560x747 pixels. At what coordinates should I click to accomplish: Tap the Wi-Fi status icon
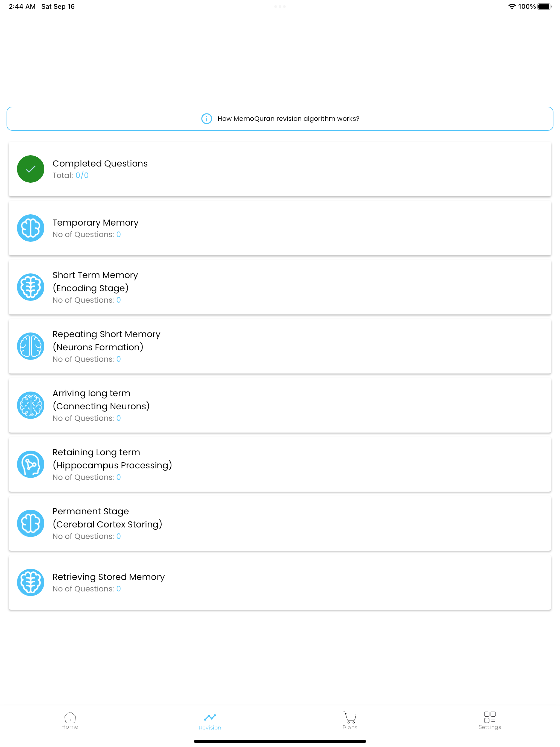(512, 6)
